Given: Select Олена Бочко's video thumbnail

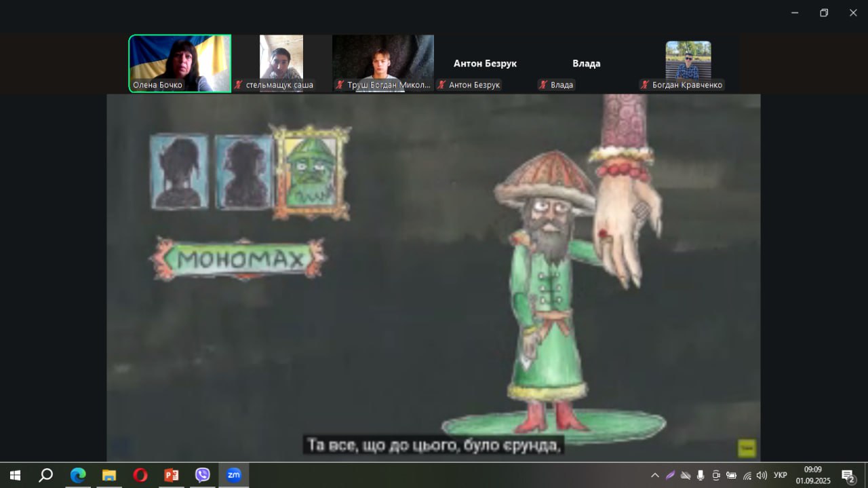Looking at the screenshot, I should (180, 63).
